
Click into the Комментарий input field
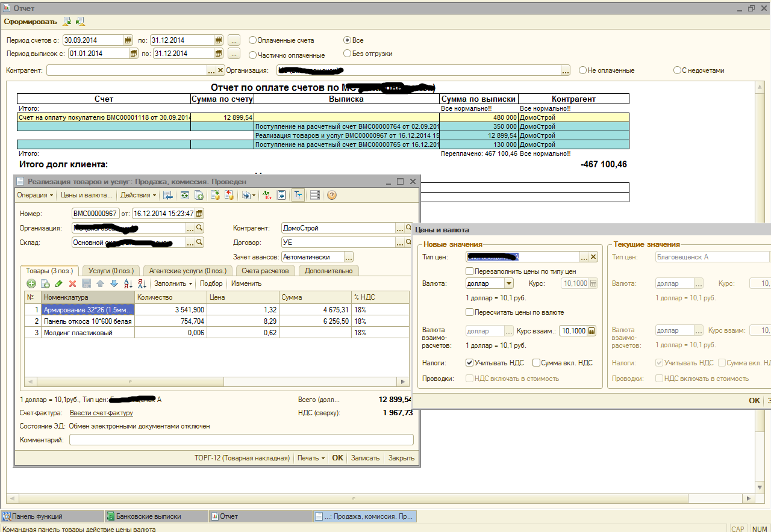point(242,440)
